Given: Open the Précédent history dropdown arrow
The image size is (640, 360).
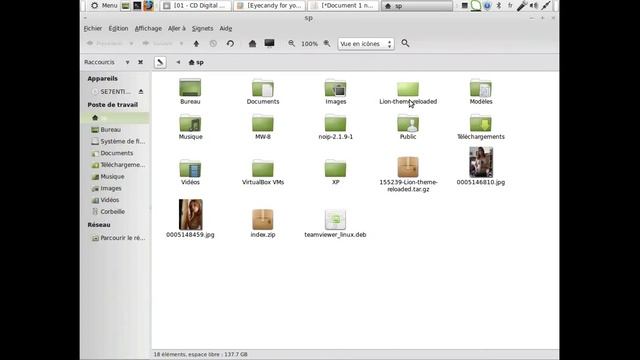Looking at the screenshot, I should [x=131, y=44].
